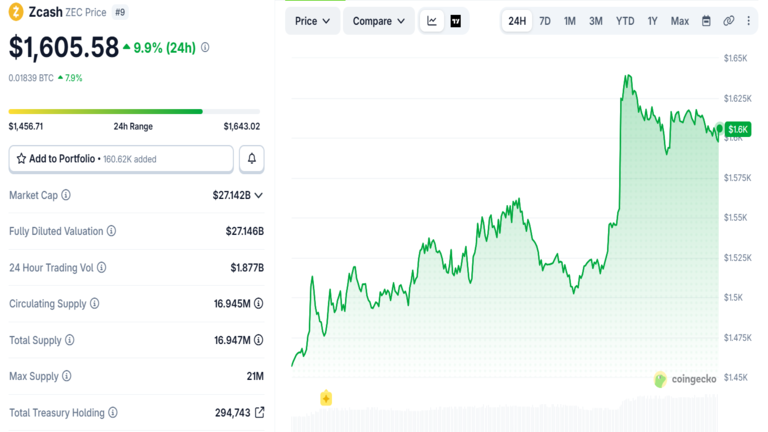Click the $27.142B market cap value
This screenshot has width=768, height=432.
pos(232,195)
